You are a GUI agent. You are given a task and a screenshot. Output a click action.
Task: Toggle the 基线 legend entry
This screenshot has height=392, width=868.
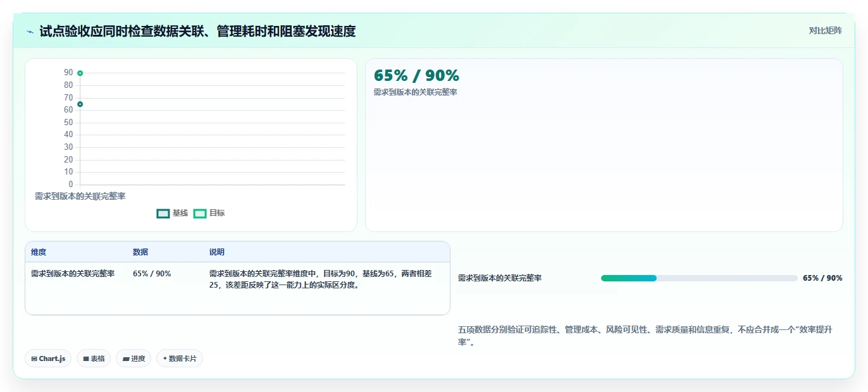173,213
